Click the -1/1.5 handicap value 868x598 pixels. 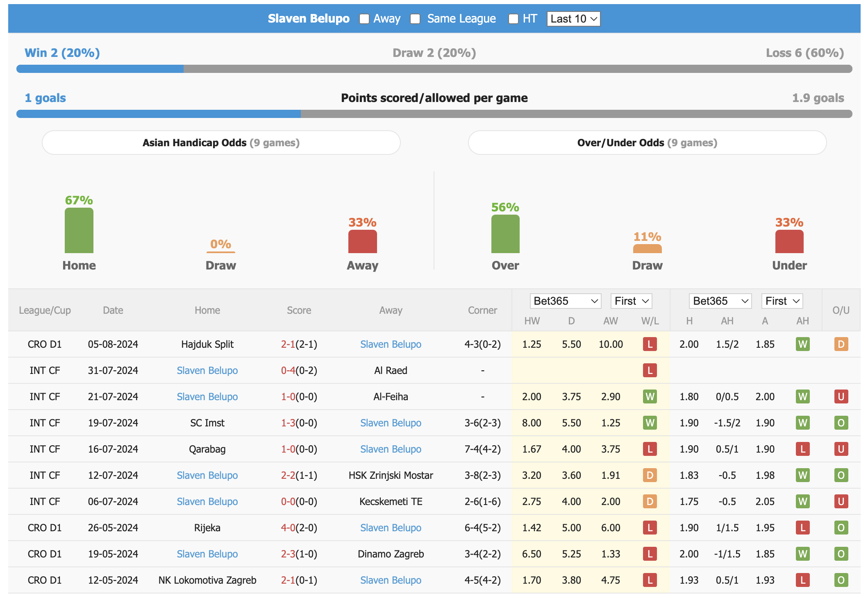click(x=727, y=554)
